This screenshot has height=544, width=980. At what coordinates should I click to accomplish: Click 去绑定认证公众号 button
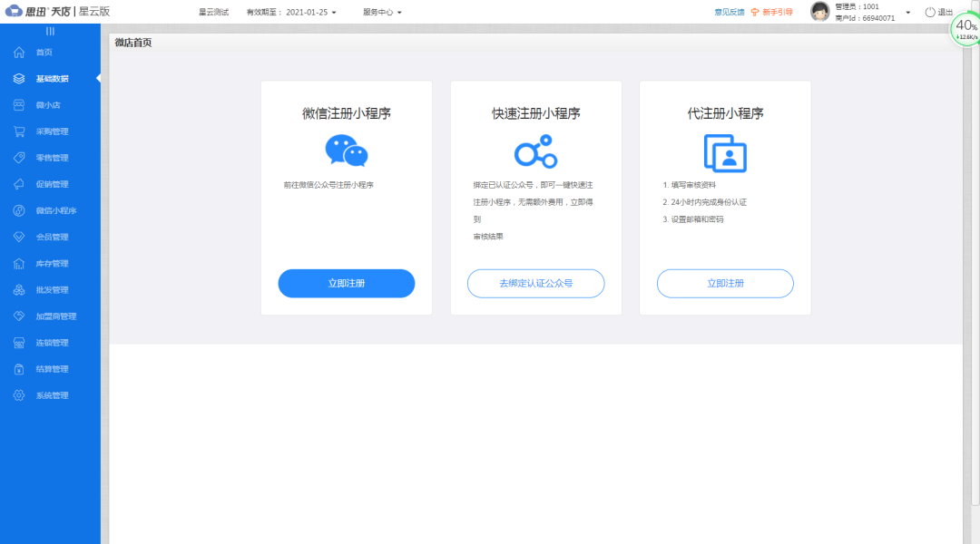coord(535,283)
